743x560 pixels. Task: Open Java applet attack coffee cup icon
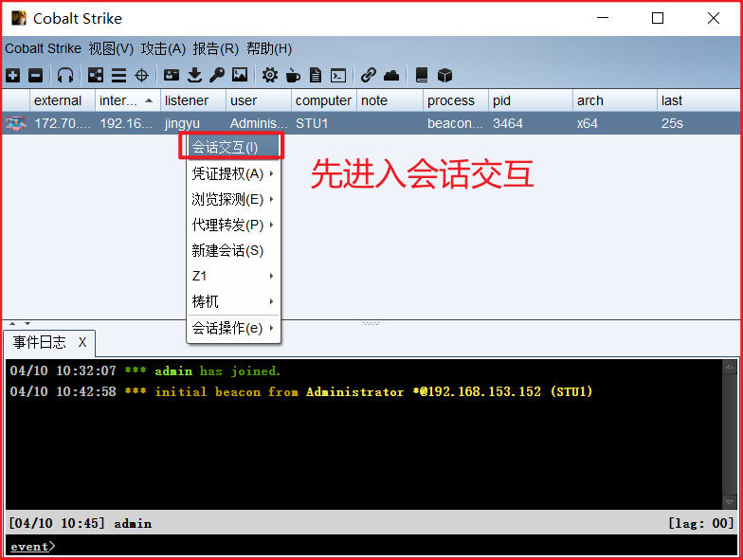pyautogui.click(x=293, y=75)
